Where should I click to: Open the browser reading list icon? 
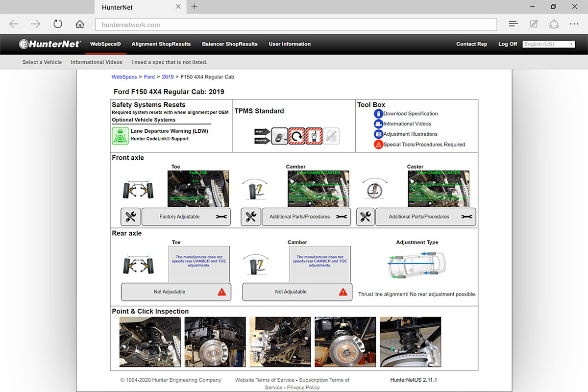click(513, 24)
